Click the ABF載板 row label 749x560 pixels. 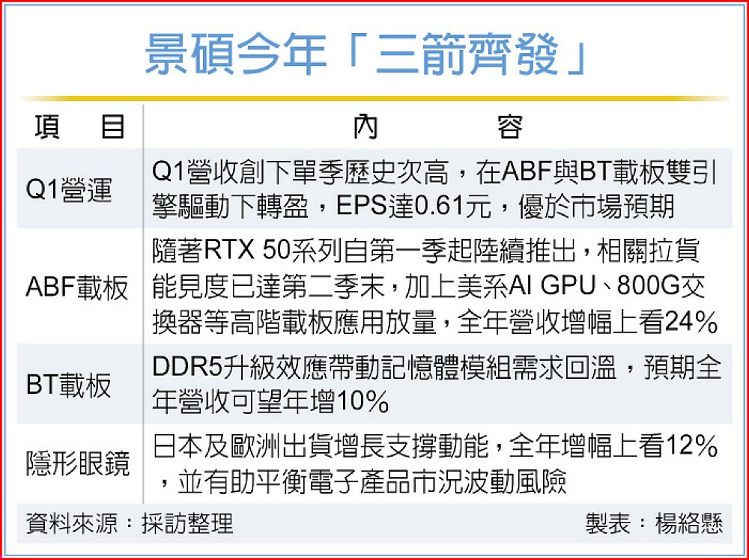(77, 287)
